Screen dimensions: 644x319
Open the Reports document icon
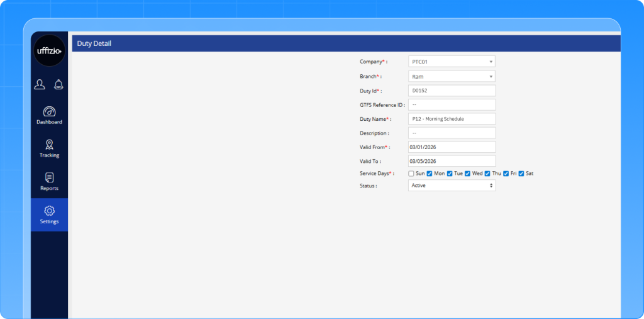click(x=49, y=178)
